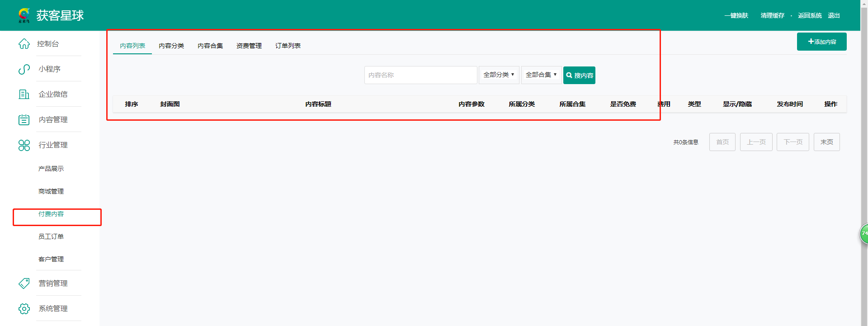The image size is (868, 326).
Task: Click the building icon beside 企业微信
Action: click(24, 94)
